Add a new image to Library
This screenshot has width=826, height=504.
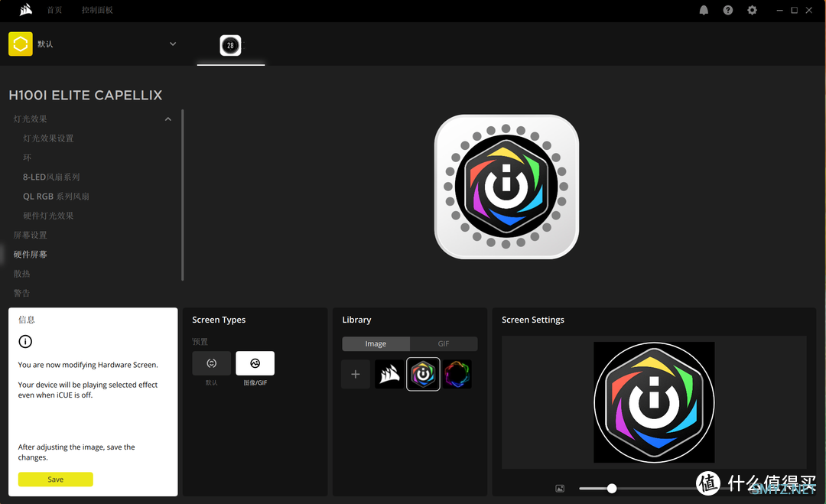pyautogui.click(x=356, y=375)
